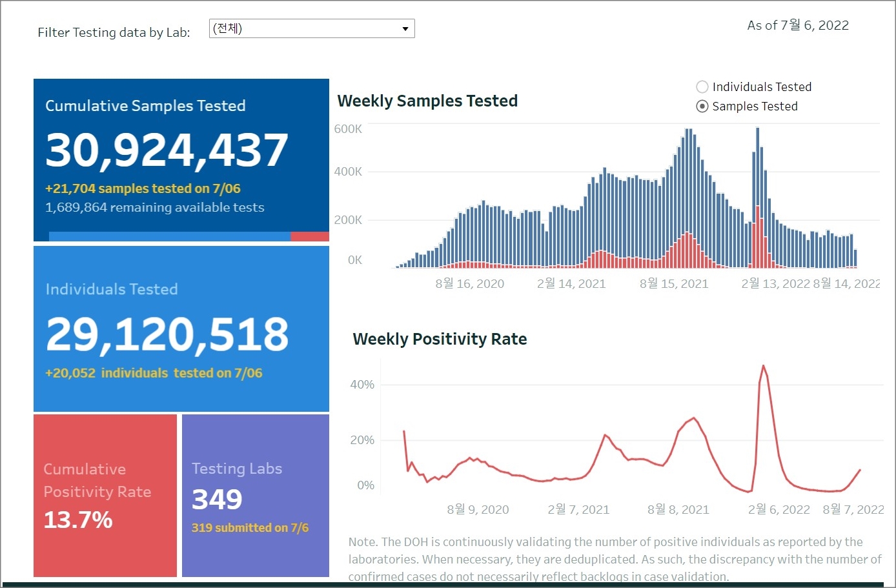Click the 8월 9, 2020 positivity axis label

point(478,509)
